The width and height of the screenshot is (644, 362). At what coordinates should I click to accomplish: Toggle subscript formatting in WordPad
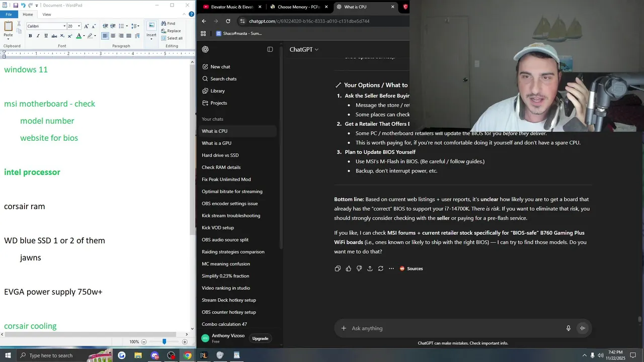coord(62,36)
